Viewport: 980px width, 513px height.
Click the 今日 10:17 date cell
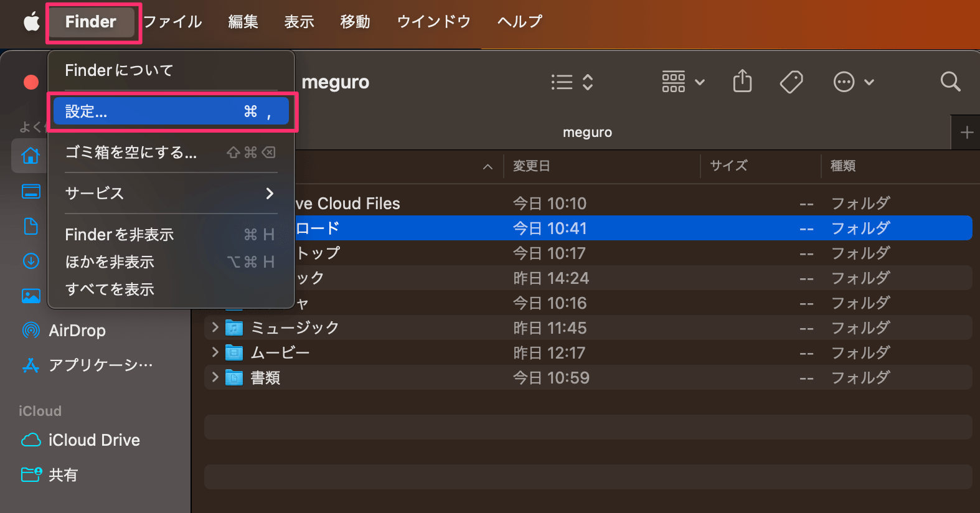pos(549,253)
